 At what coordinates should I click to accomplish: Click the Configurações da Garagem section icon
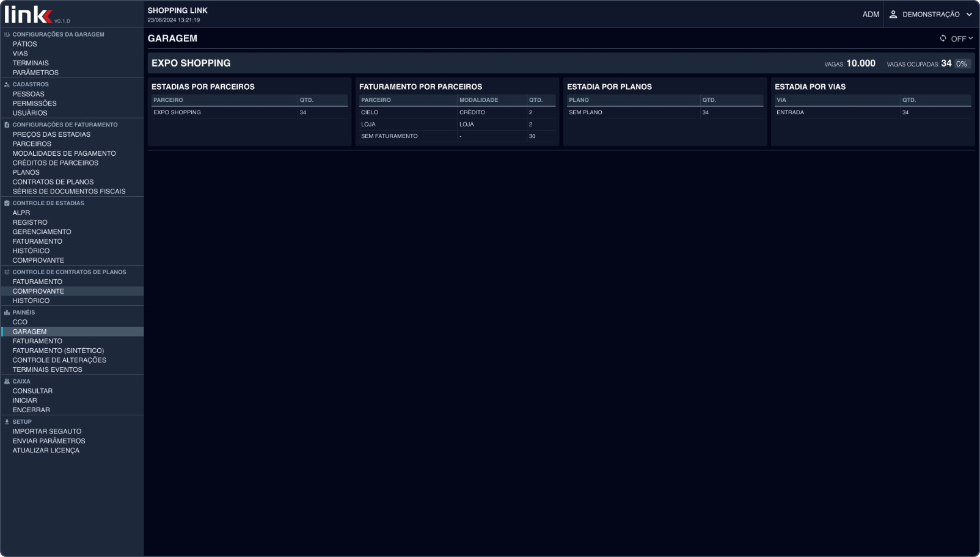coord(7,35)
